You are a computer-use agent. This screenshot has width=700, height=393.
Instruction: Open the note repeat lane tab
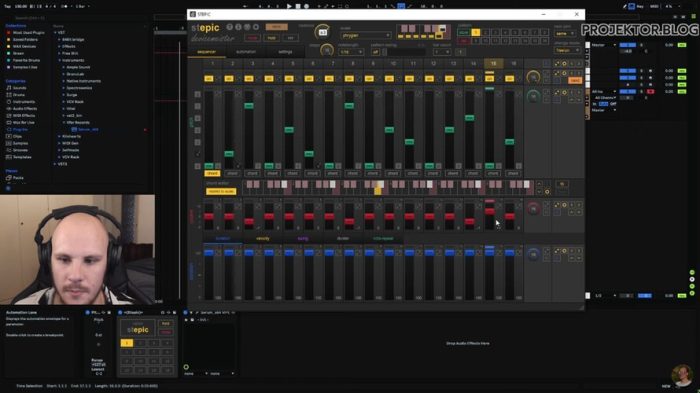click(383, 238)
